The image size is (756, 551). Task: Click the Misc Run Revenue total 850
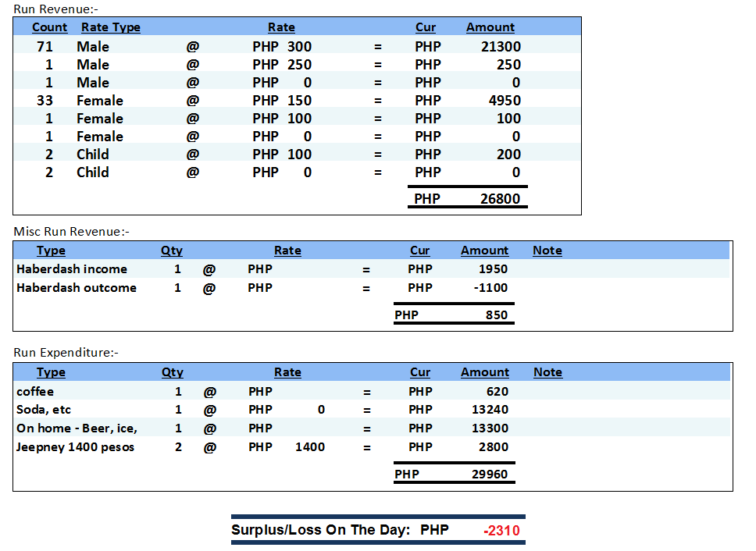[496, 316]
